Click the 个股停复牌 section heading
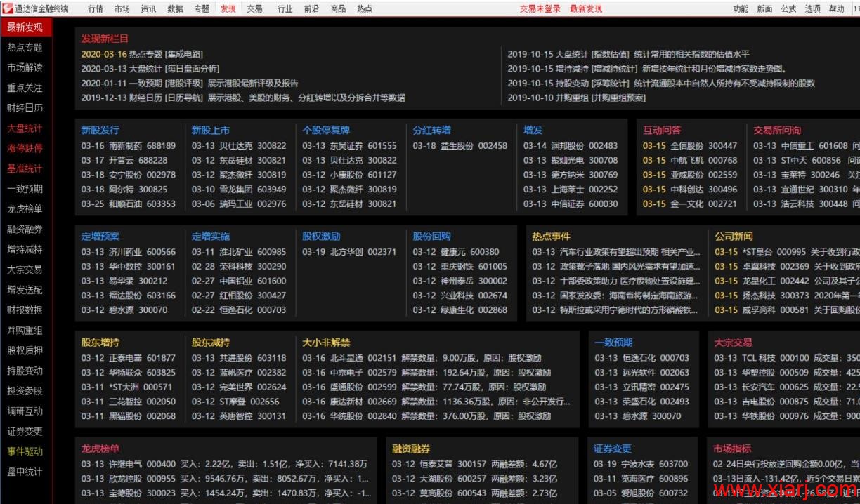 (x=326, y=131)
